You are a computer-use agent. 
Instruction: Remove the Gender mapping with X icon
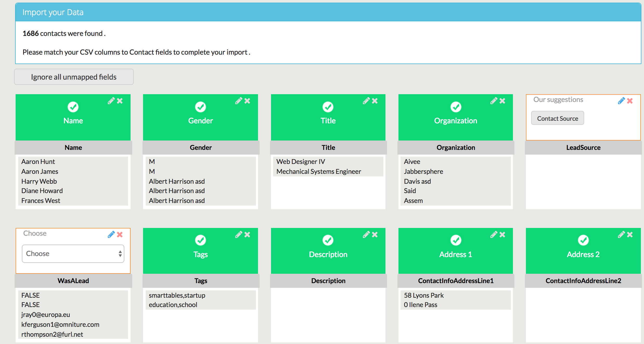pyautogui.click(x=247, y=101)
